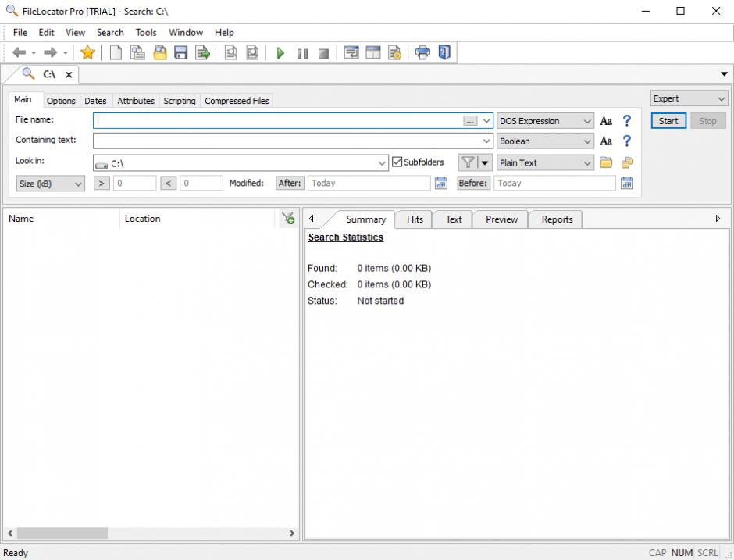734x560 pixels.
Task: Toggle case sensitivity Aa for Containing text
Action: click(x=606, y=141)
